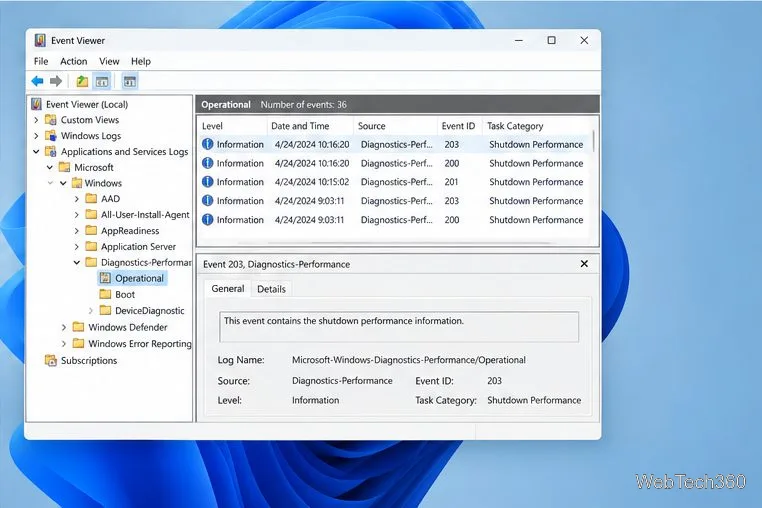Open the Help menu

(141, 61)
